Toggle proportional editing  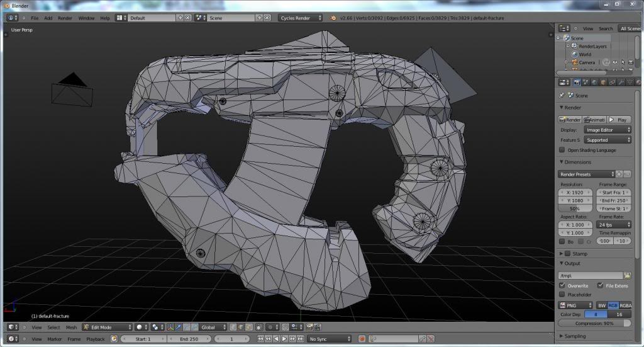(x=272, y=327)
